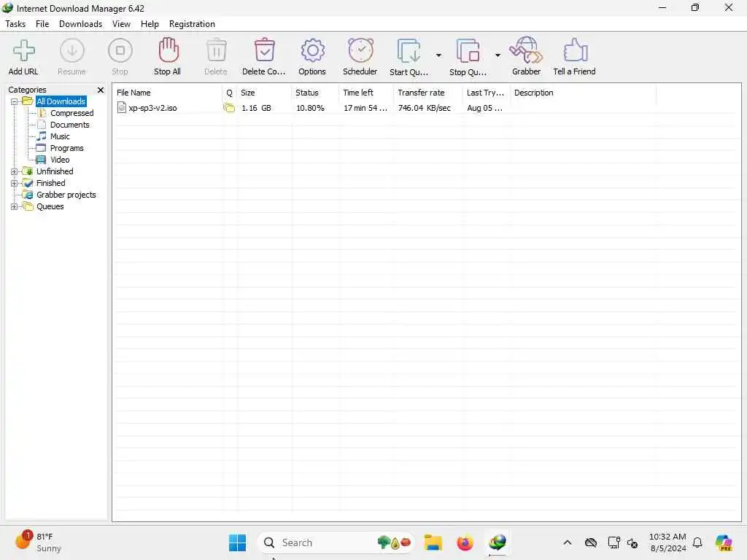Click the Delete trash icon
Viewport: 747px width, 560px height.
point(216,50)
